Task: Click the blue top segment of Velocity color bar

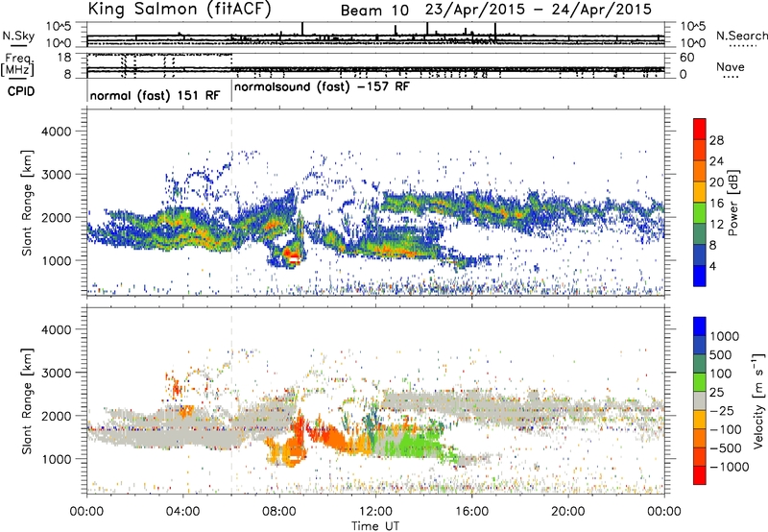Action: [700, 326]
